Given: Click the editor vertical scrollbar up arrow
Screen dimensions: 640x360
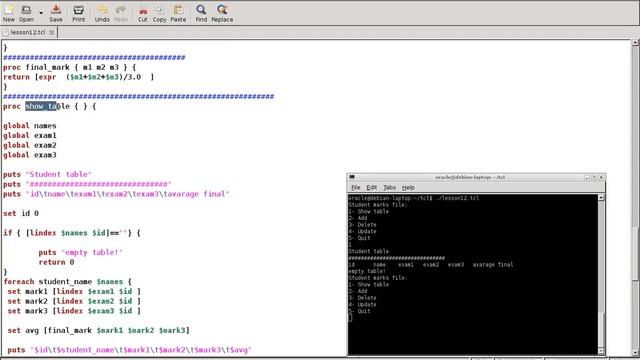Looking at the screenshot, I should (x=636, y=42).
